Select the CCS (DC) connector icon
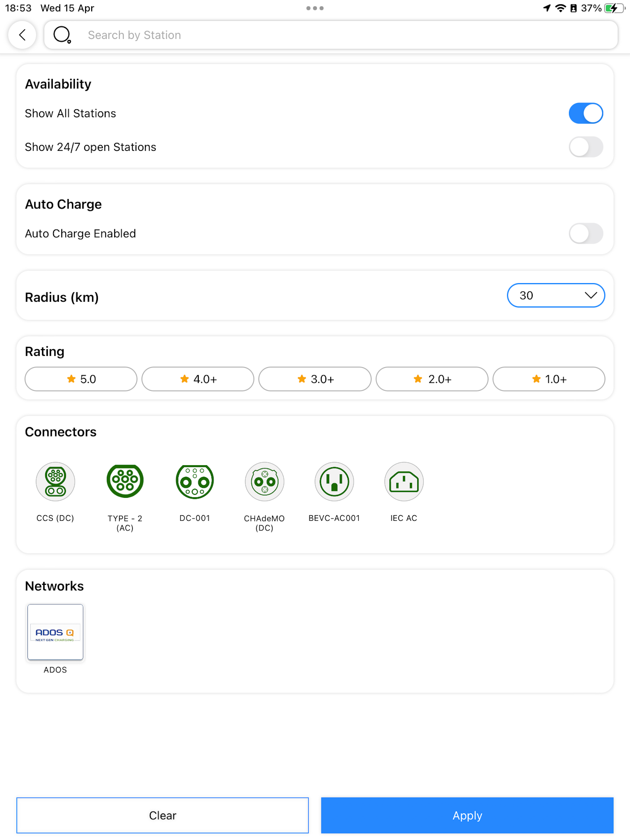Screen dimensions: 630x840 point(56,482)
